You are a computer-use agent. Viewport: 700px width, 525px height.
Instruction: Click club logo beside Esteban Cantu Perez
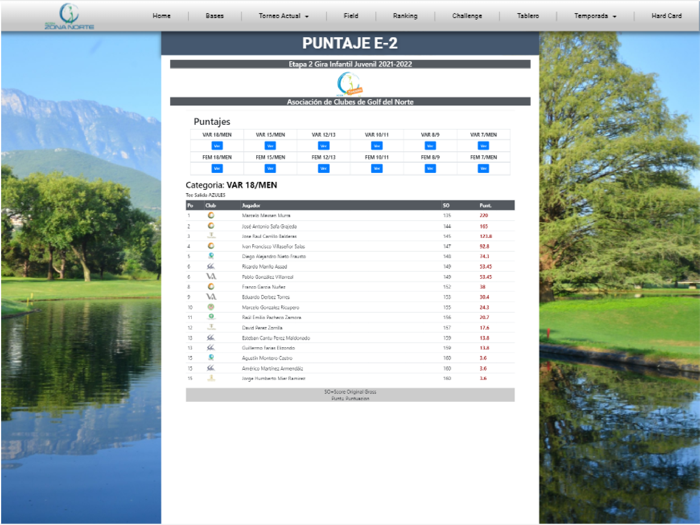211,338
